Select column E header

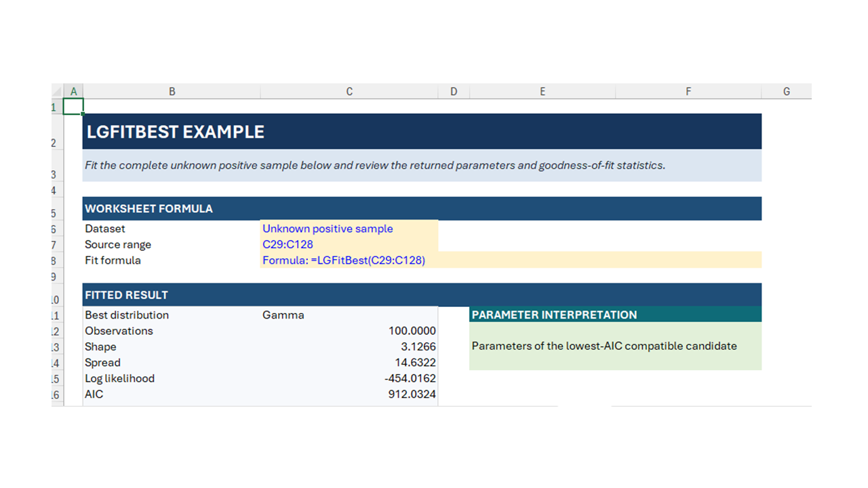tap(542, 91)
